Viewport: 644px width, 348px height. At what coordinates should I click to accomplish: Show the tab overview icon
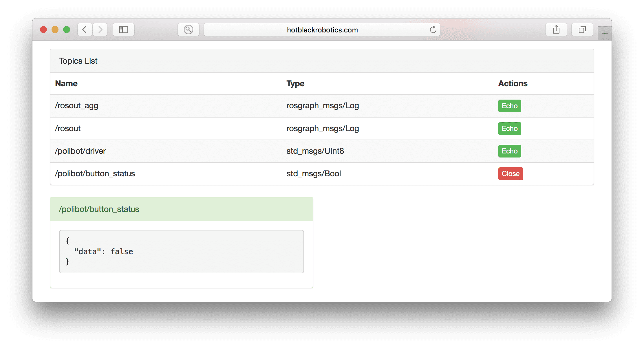pos(582,30)
